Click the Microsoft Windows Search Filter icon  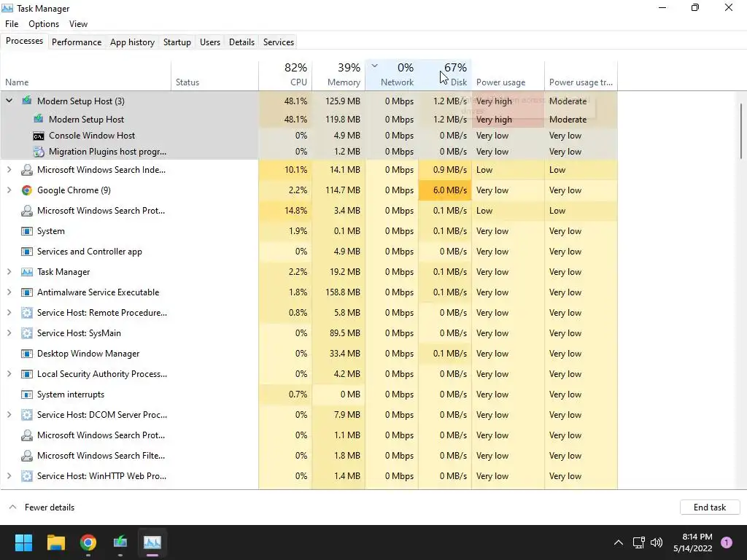27,456
